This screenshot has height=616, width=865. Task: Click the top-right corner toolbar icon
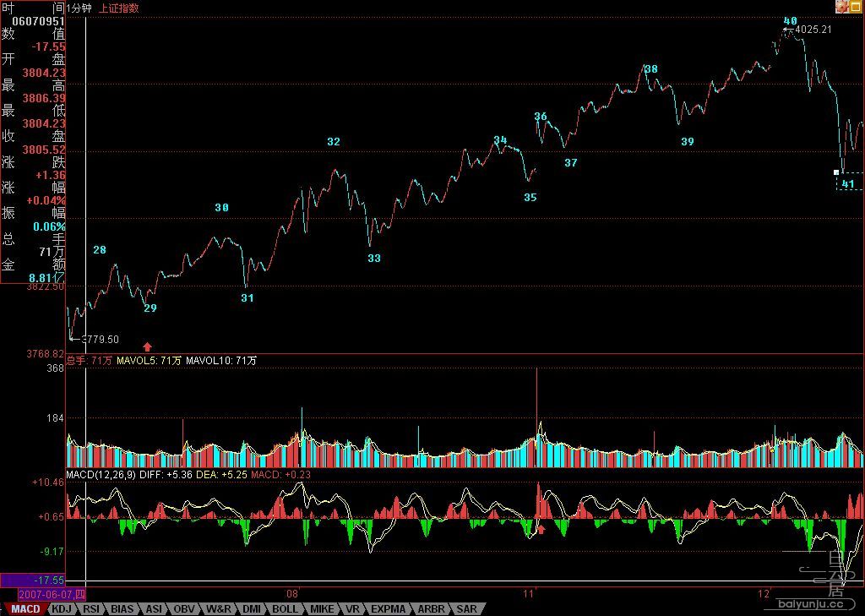[x=842, y=7]
